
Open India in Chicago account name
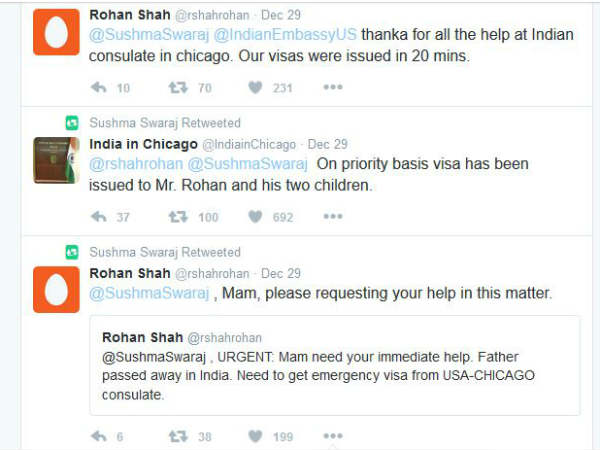click(143, 144)
